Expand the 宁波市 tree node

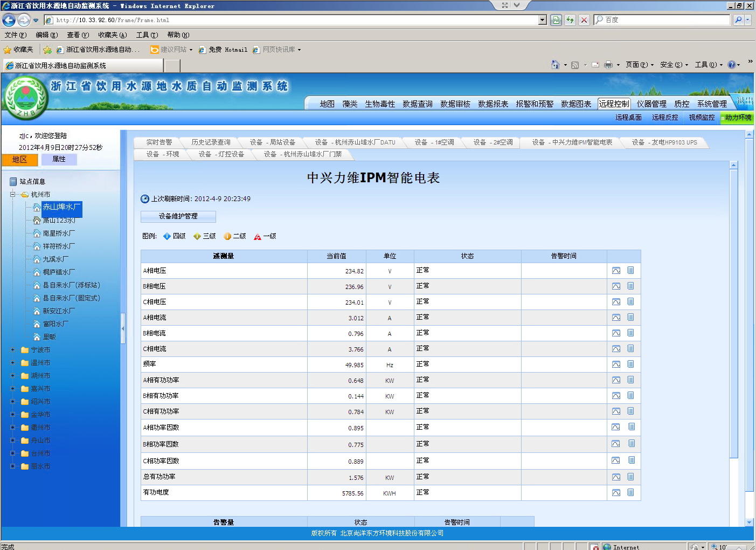12,349
